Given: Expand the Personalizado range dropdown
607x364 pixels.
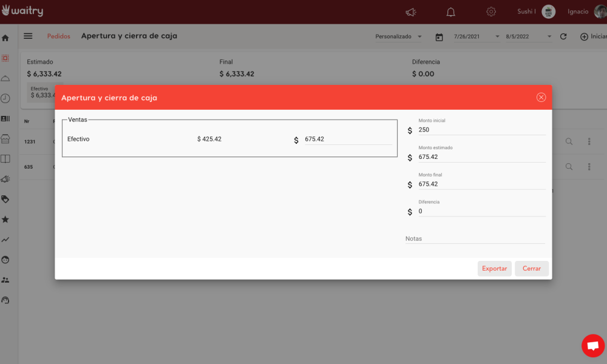Looking at the screenshot, I should (398, 37).
